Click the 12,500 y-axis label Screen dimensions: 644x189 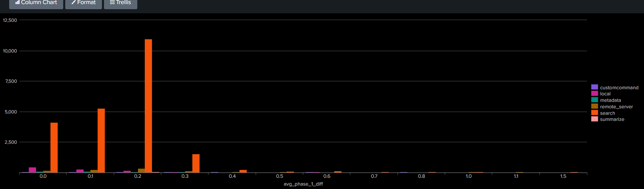10,20
